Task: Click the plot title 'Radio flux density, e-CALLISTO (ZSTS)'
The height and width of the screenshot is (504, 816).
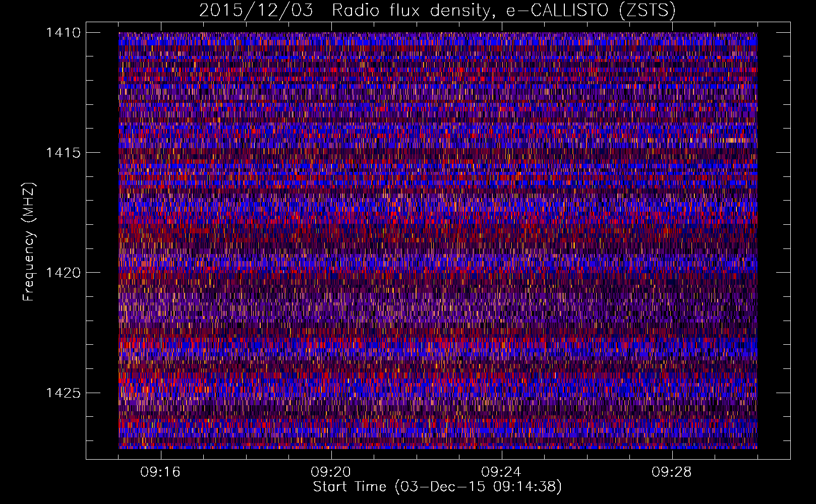Action: click(x=504, y=11)
